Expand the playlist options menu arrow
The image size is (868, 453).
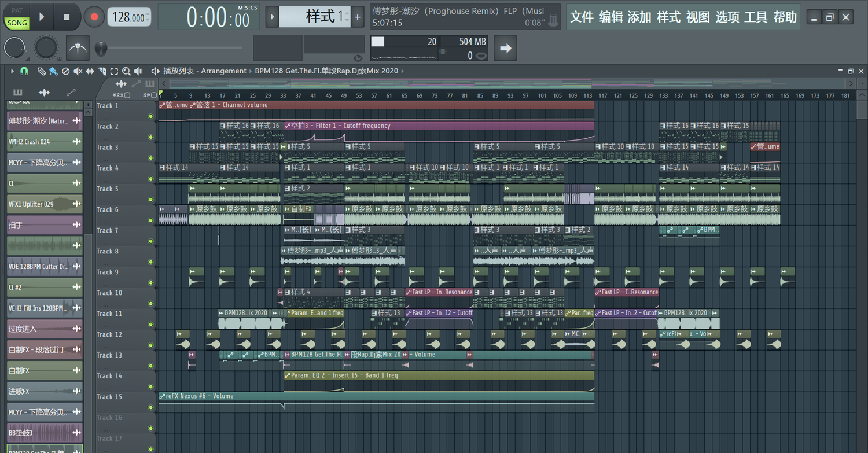(12, 71)
